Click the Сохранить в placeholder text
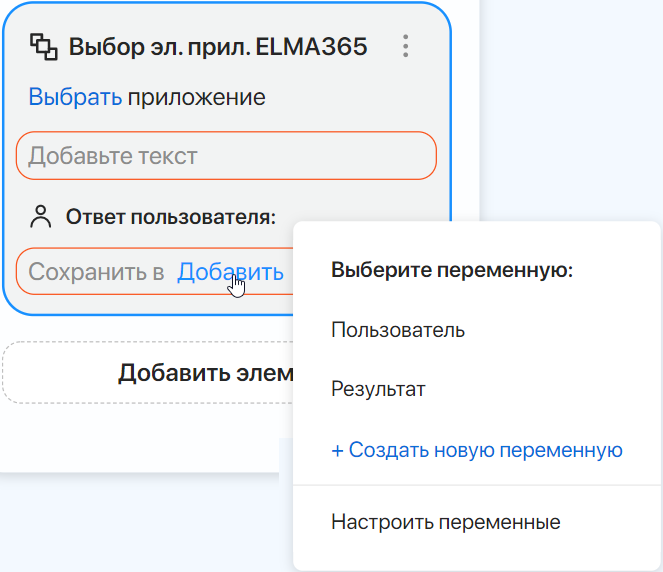This screenshot has height=572, width=663. pyautogui.click(x=96, y=272)
